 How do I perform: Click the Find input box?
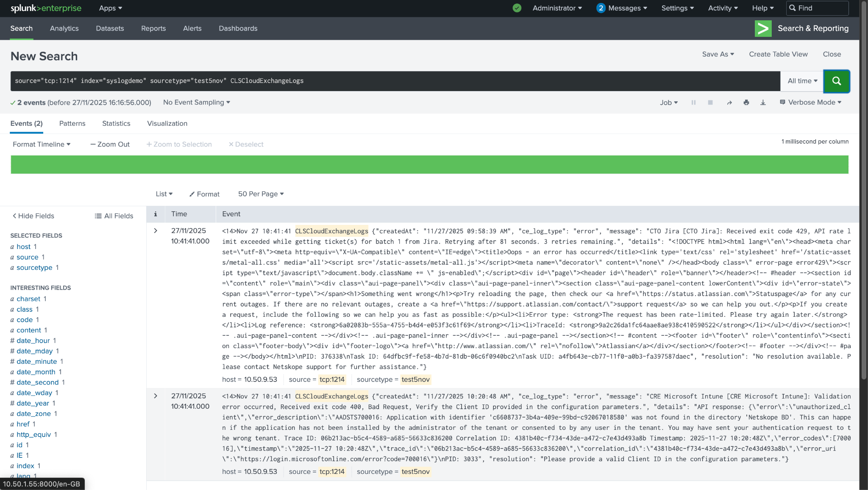(817, 8)
